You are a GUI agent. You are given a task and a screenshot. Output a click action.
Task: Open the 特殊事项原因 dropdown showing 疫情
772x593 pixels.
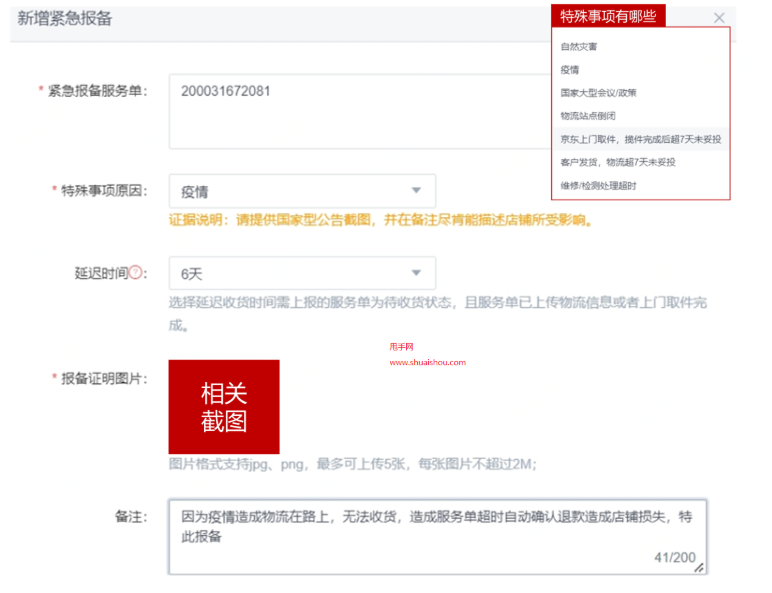(302, 191)
